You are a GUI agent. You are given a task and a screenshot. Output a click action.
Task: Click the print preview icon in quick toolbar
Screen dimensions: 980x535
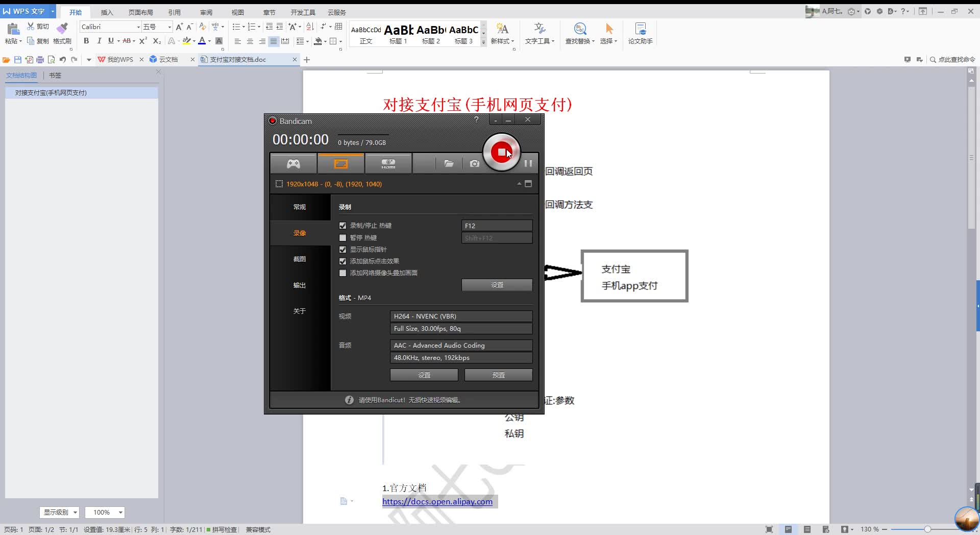click(x=51, y=60)
